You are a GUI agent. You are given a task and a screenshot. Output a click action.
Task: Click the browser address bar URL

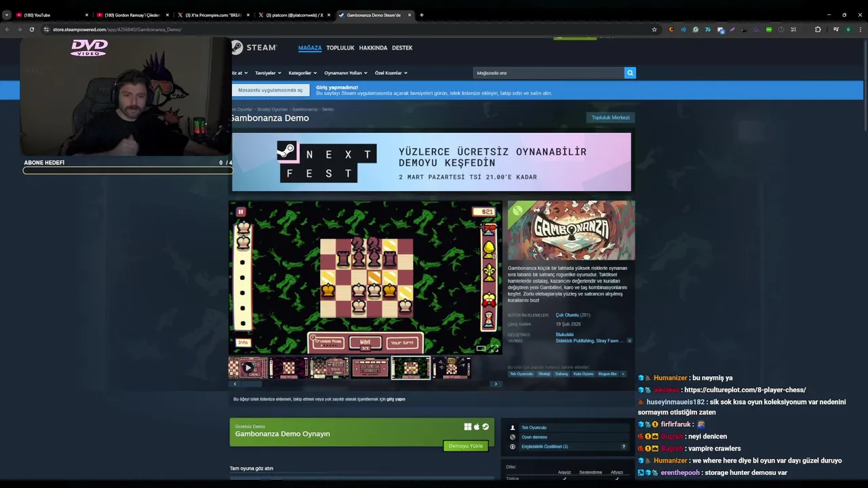117,29
